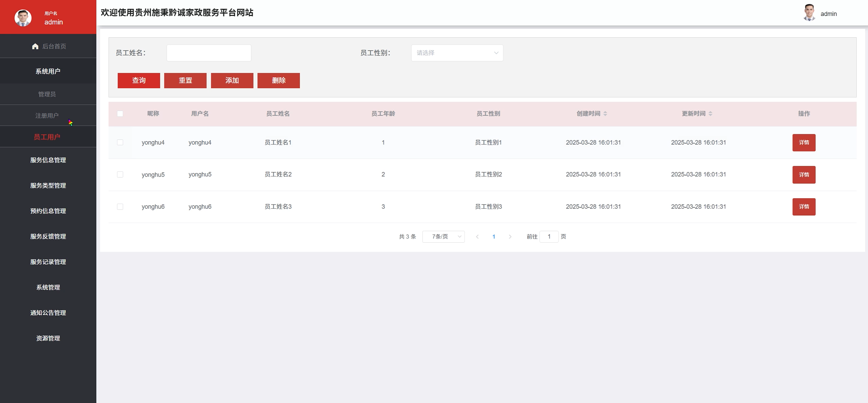
Task: Click the home icon beside 后台首页
Action: tap(35, 46)
